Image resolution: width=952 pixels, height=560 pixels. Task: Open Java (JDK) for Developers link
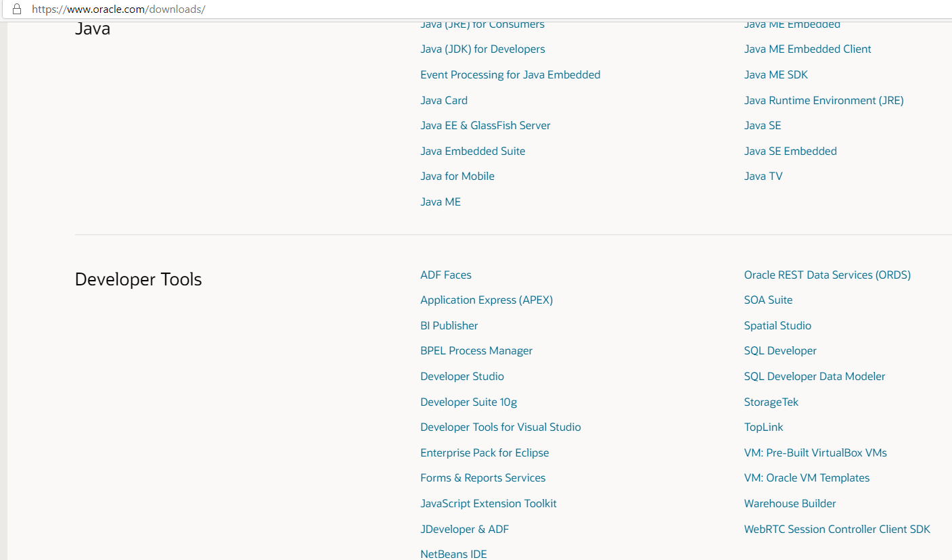(482, 49)
